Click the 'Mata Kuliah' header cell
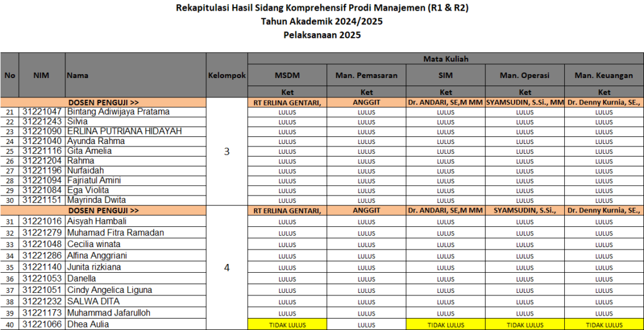 click(446, 58)
